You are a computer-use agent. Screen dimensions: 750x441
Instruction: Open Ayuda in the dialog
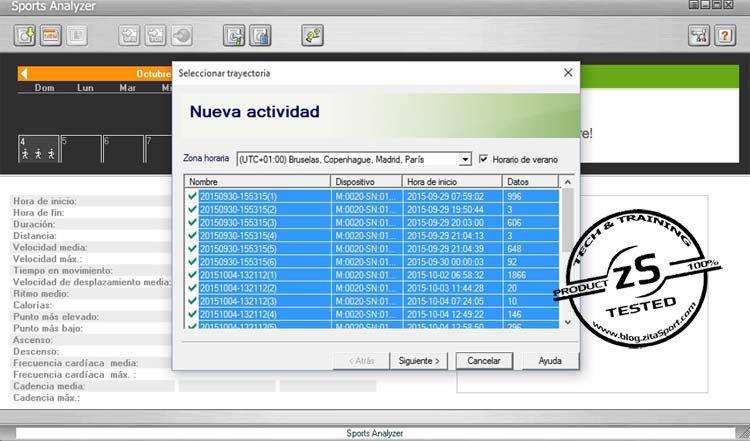(x=550, y=361)
